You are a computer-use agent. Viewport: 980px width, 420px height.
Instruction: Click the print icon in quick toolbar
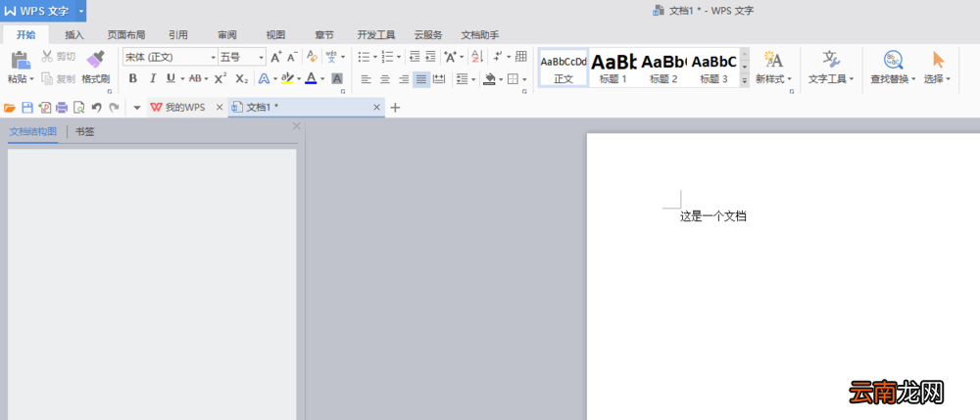(x=61, y=108)
